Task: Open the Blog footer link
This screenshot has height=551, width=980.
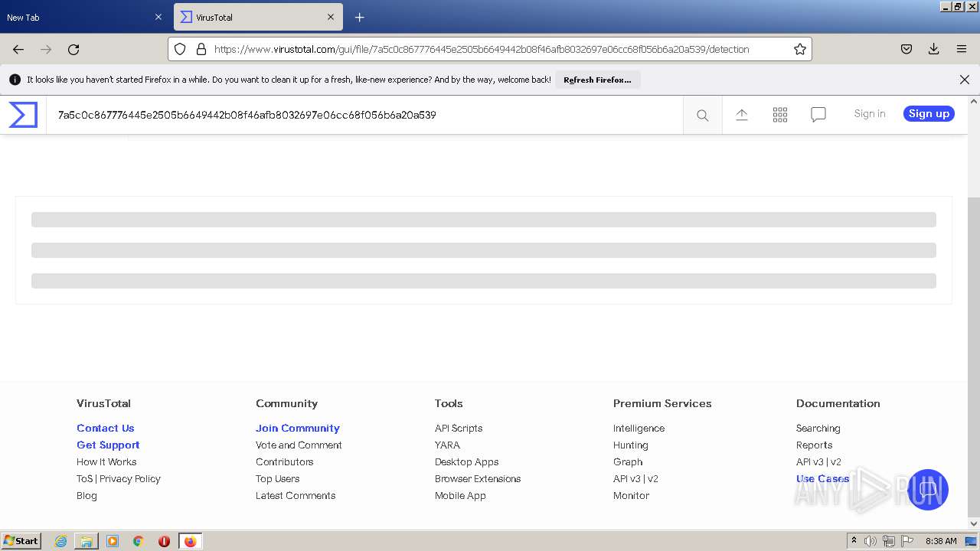Action: (x=87, y=495)
